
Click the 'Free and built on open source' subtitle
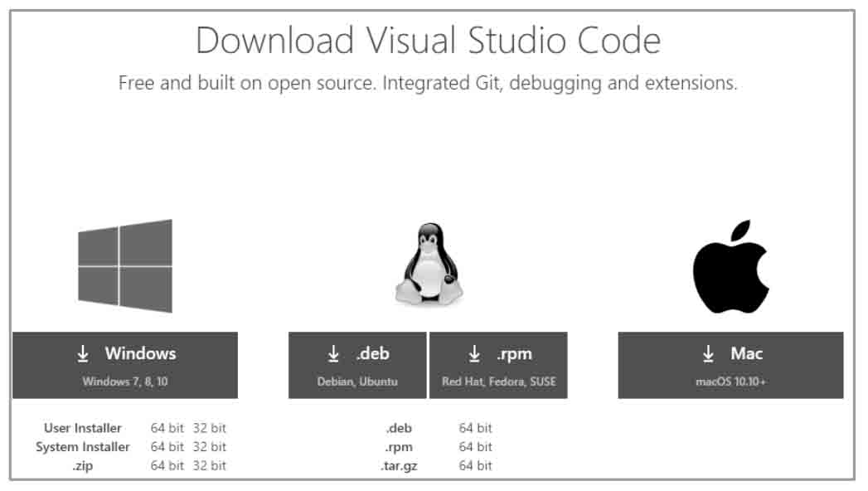[428, 83]
